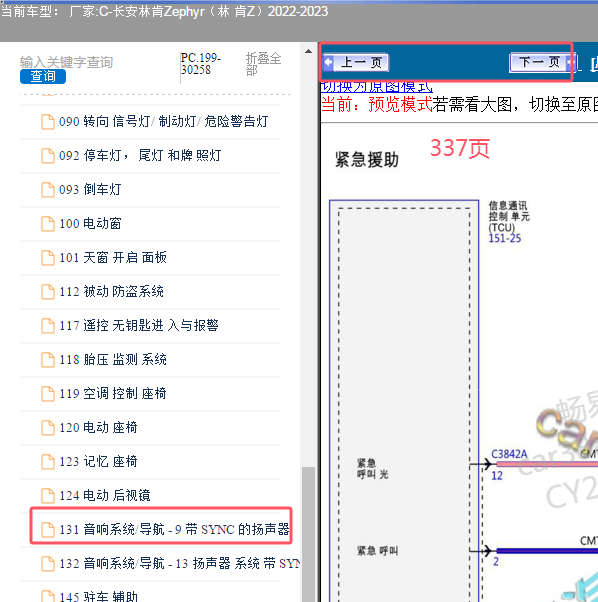Viewport: 598px width, 602px height.
Task: Click the 查询 search button
Action: point(43,76)
